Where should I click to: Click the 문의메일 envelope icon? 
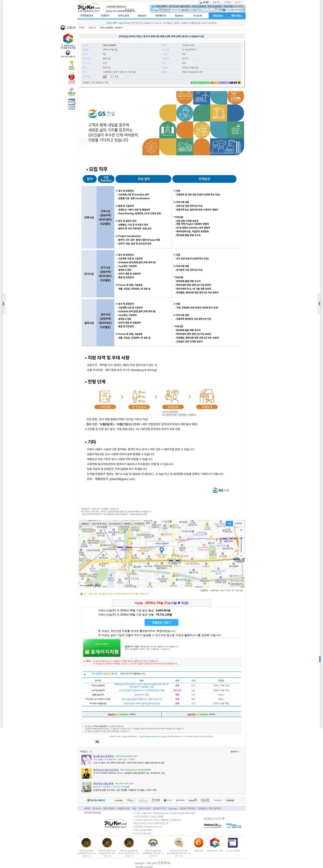click(x=104, y=76)
